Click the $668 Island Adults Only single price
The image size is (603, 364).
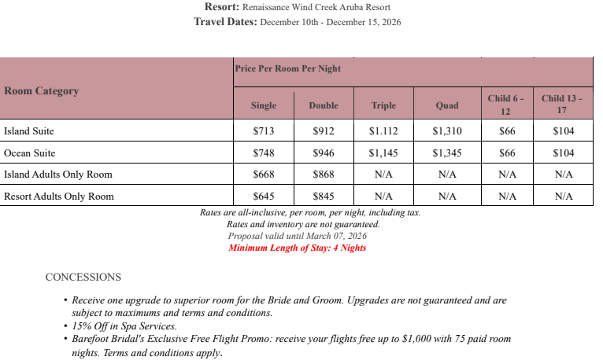click(x=263, y=174)
